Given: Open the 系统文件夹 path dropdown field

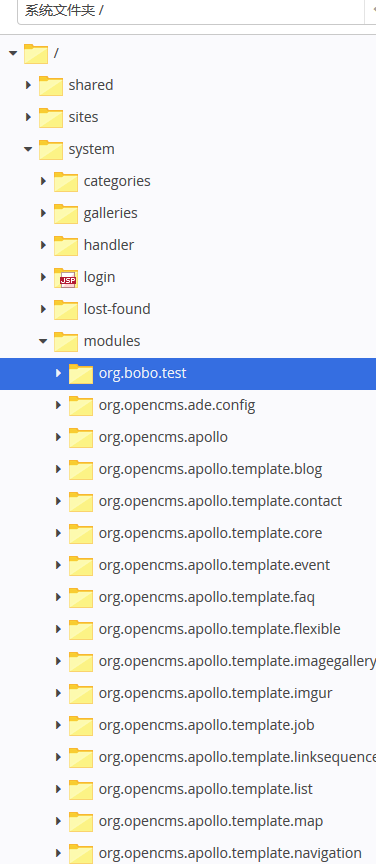Looking at the screenshot, I should click(190, 11).
